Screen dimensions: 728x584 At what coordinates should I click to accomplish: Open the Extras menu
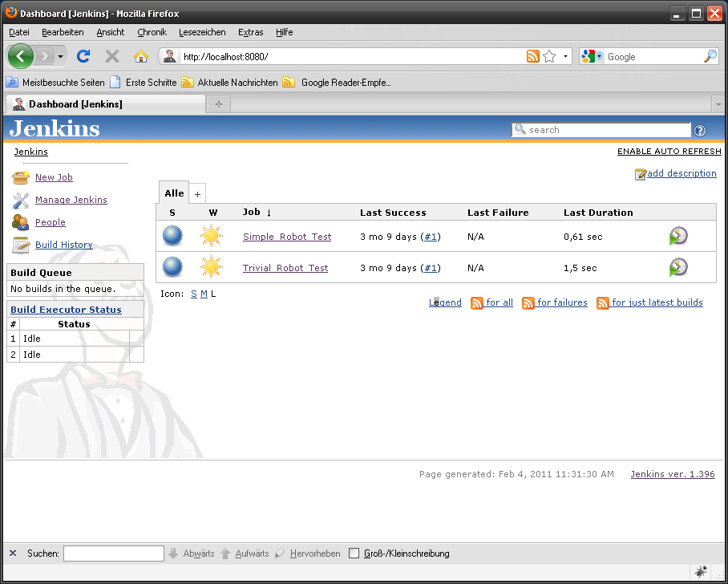250,32
